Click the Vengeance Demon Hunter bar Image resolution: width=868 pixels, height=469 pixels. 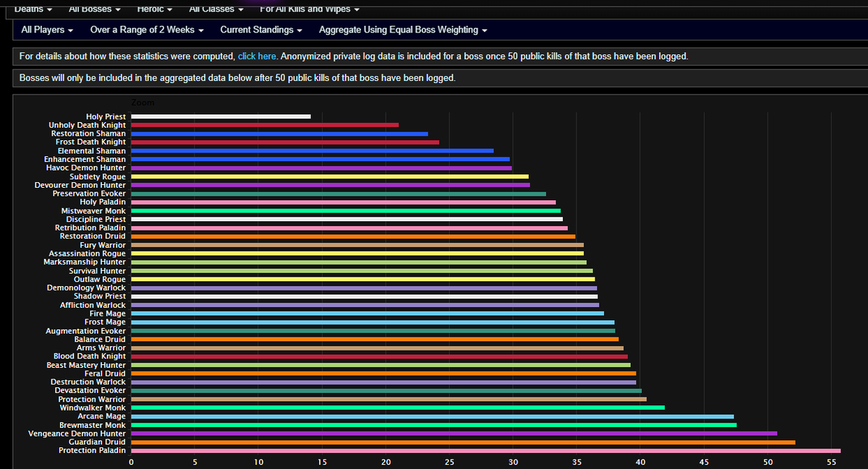(x=454, y=434)
